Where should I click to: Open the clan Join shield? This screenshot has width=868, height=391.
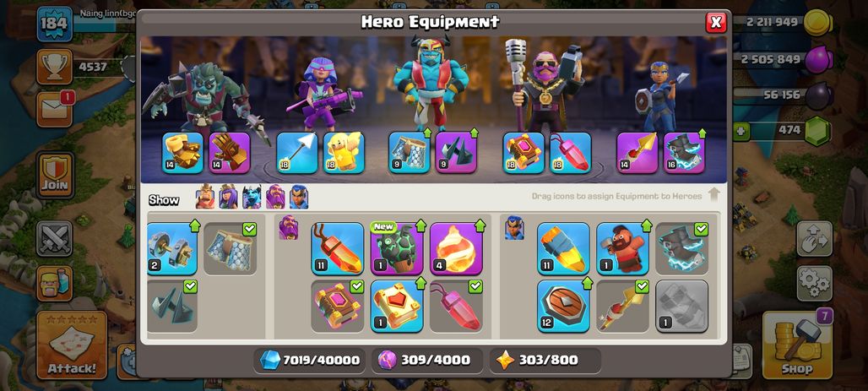(55, 175)
